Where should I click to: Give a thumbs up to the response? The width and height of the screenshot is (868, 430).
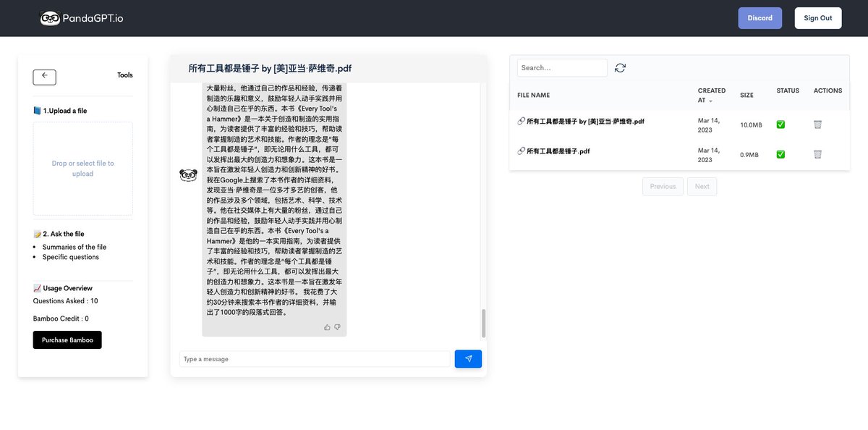tap(327, 326)
